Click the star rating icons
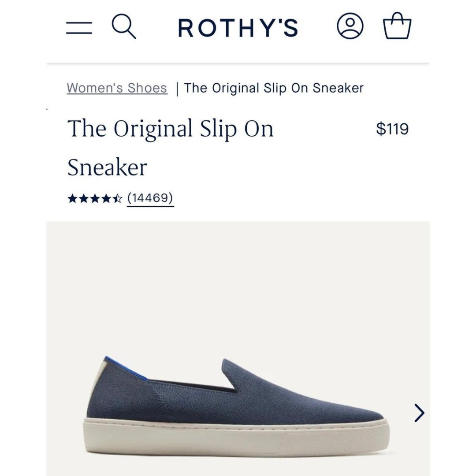The image size is (476, 476). pyautogui.click(x=95, y=199)
